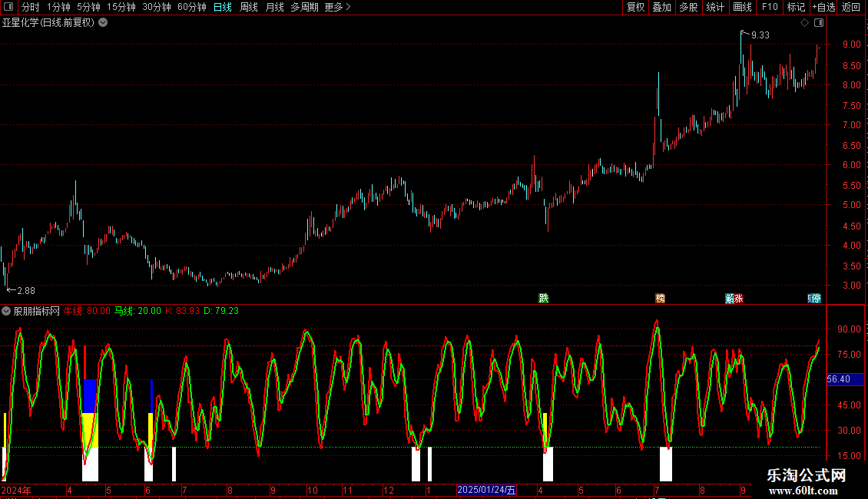Click the 马线: 20.00 indicator value

coord(137,311)
